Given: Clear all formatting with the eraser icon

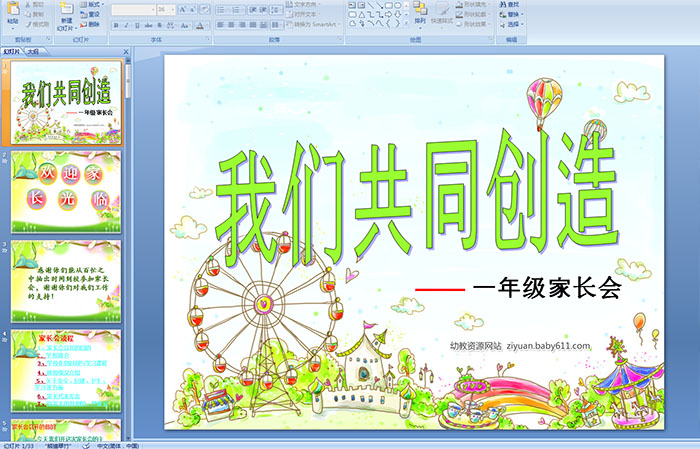Looking at the screenshot, I should click(205, 9).
